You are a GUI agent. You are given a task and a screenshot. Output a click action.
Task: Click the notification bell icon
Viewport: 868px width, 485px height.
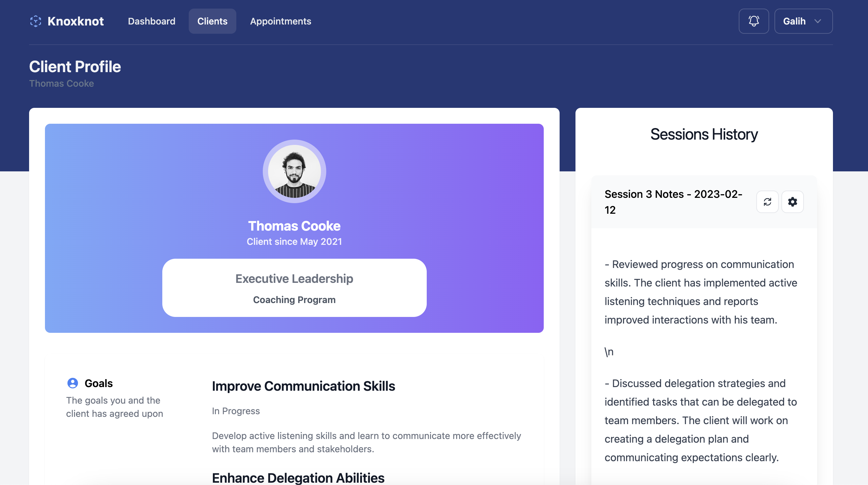(x=754, y=21)
